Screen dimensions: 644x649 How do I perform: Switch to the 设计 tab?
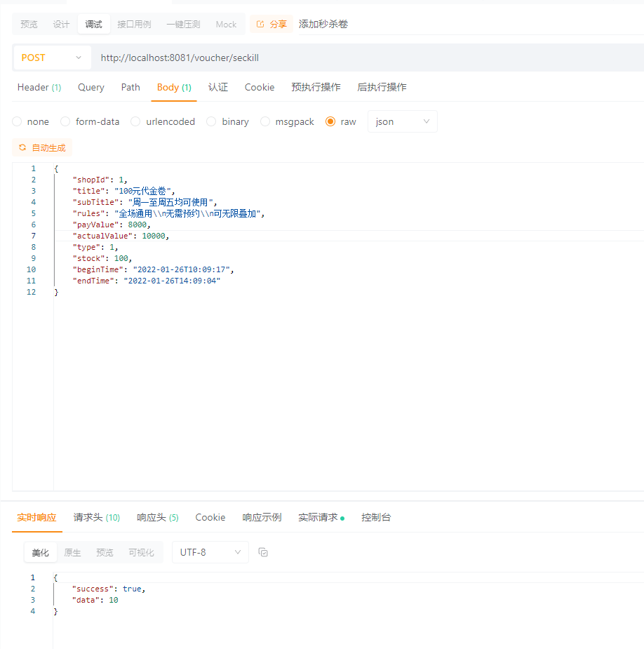61,24
